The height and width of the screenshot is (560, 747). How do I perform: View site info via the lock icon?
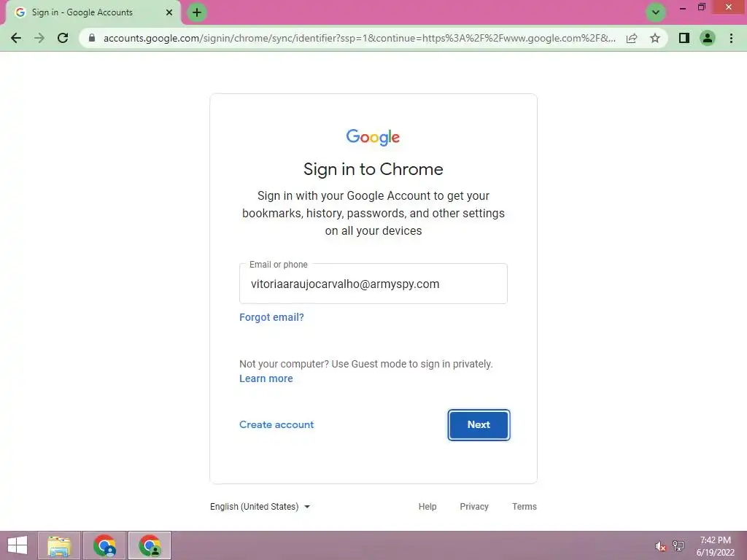[92, 38]
